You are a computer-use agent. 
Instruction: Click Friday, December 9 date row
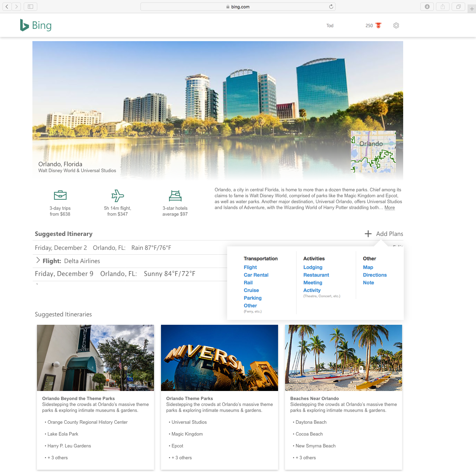tap(131, 274)
